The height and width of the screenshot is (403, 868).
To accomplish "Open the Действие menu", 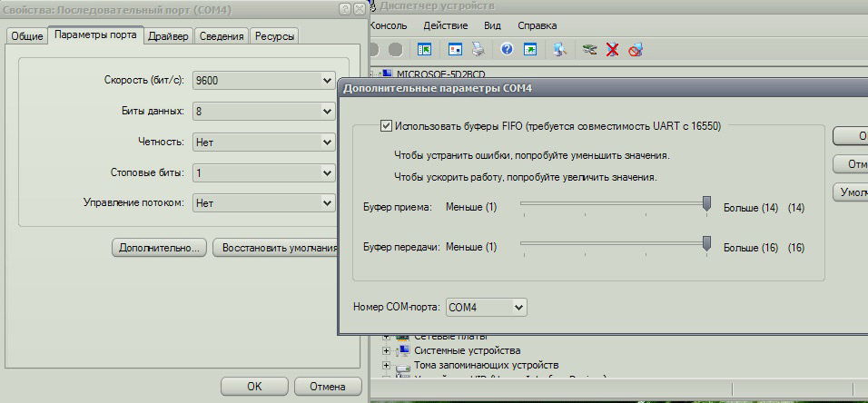I will click(445, 25).
